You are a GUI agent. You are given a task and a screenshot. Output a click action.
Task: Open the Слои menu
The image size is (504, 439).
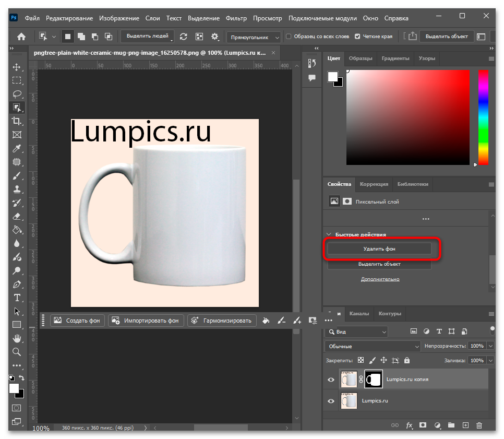pyautogui.click(x=152, y=18)
